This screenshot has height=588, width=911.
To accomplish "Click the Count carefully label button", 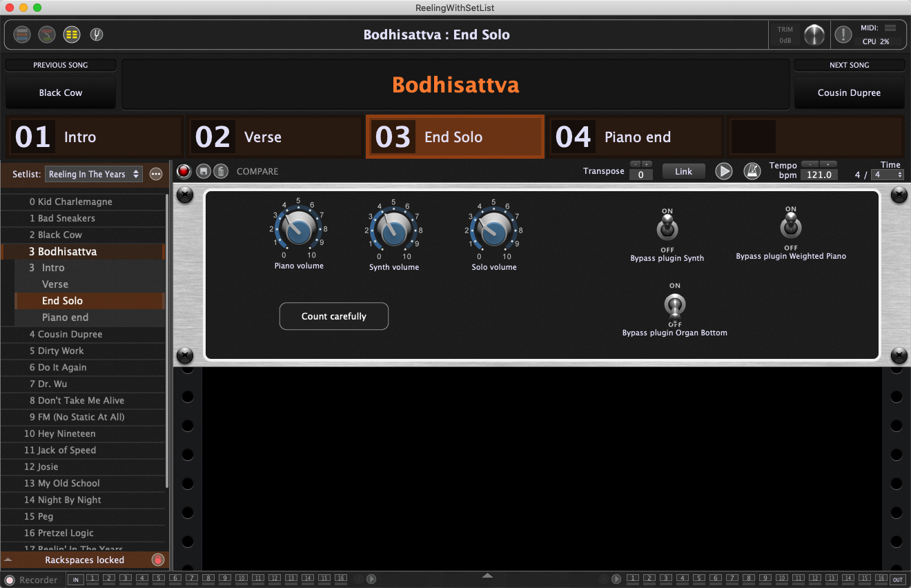I will click(334, 316).
